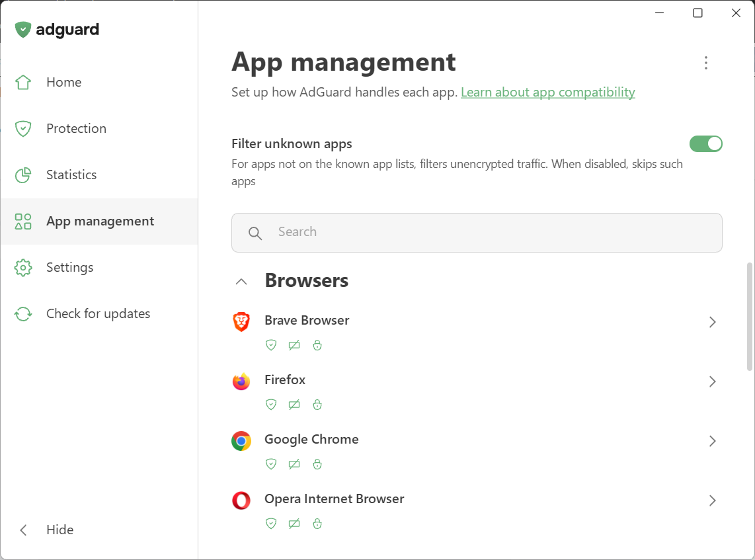Click Opera's HTTPS lock icon
The height and width of the screenshot is (560, 755).
pos(317,524)
